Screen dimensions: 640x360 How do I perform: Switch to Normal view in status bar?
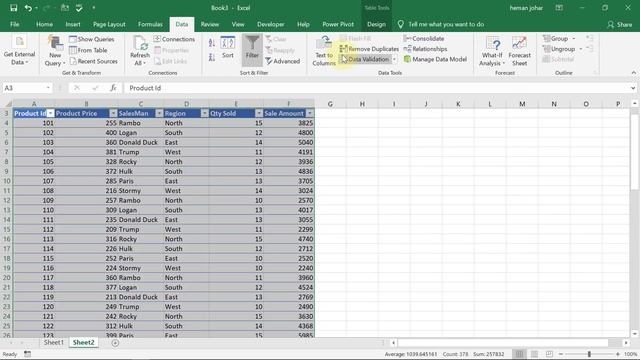pyautogui.click(x=519, y=354)
